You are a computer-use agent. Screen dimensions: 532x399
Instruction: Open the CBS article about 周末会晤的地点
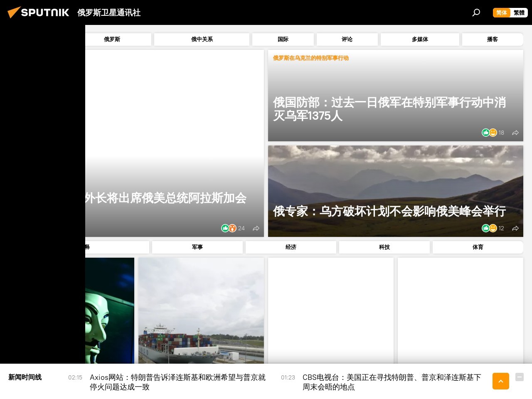coord(392,382)
